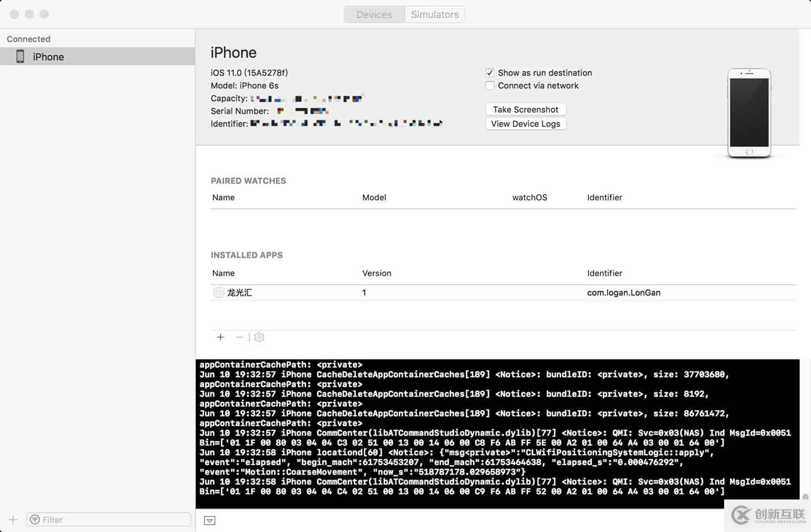This screenshot has width=811, height=532.
Task: Switch to the Simulators tab
Action: point(434,14)
